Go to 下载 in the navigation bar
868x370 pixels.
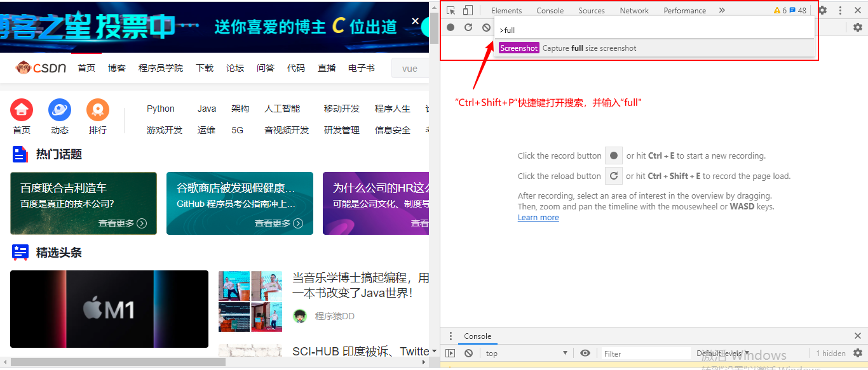tap(205, 68)
